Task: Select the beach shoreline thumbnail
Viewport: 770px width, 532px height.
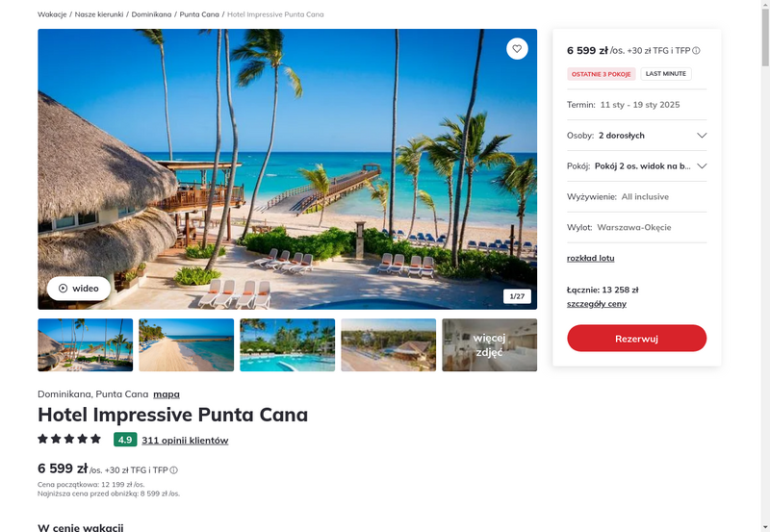Action: point(186,345)
